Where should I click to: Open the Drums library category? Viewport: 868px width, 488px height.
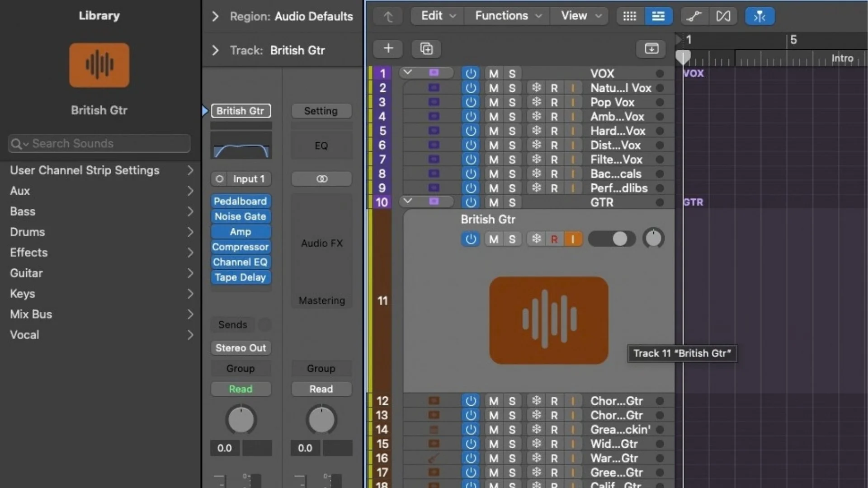click(x=100, y=232)
